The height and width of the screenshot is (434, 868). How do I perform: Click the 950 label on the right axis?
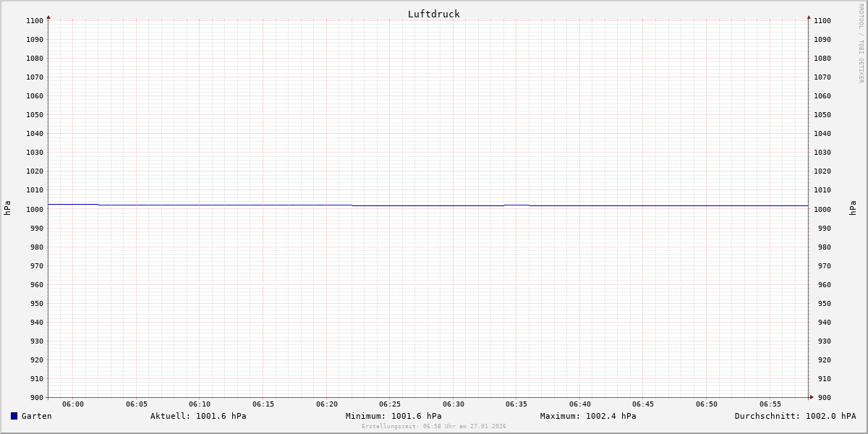(822, 304)
